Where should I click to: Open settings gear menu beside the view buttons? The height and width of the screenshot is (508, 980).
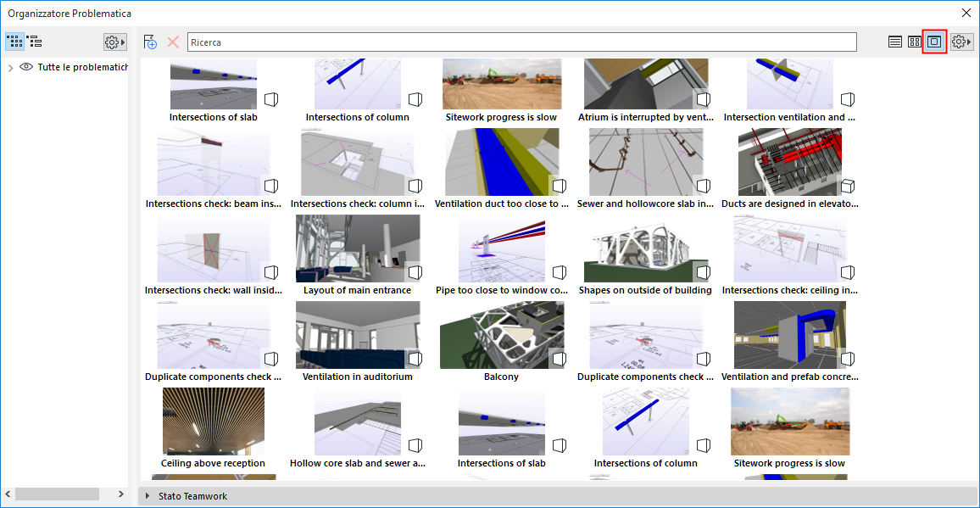tap(962, 42)
